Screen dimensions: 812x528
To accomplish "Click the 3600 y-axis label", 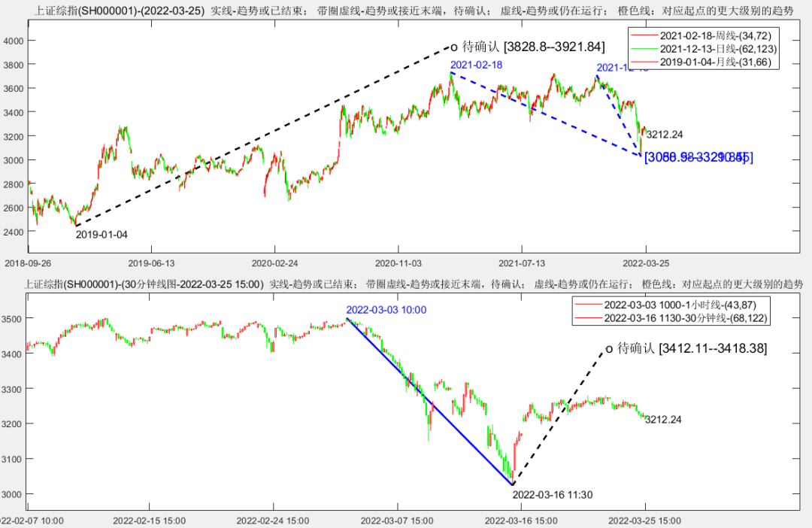I will tap(13, 89).
